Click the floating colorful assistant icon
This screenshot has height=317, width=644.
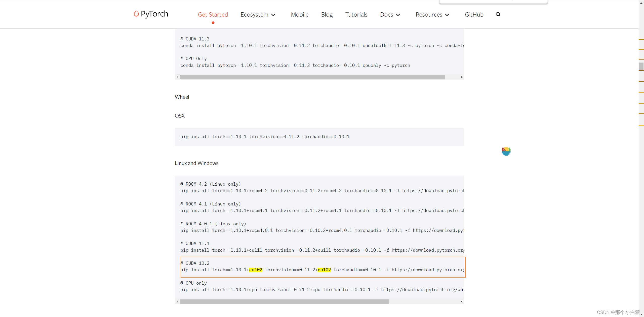(506, 151)
